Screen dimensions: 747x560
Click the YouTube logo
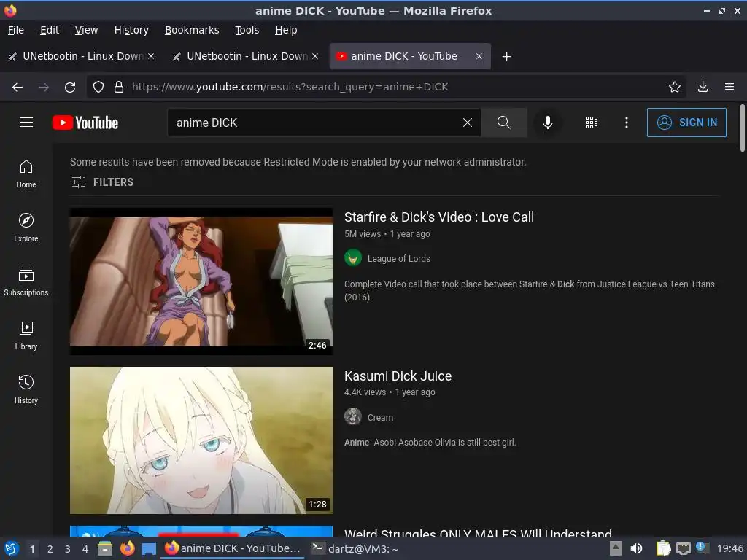tap(85, 122)
